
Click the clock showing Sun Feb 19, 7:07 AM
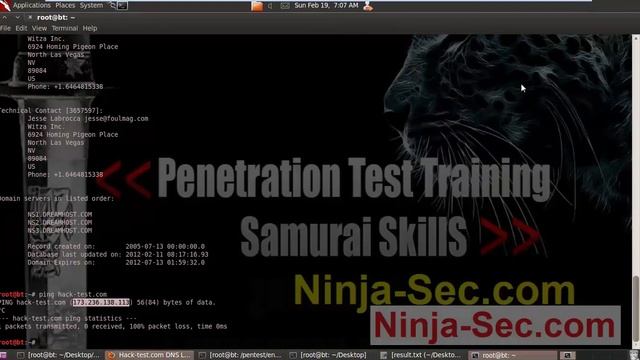point(327,5)
